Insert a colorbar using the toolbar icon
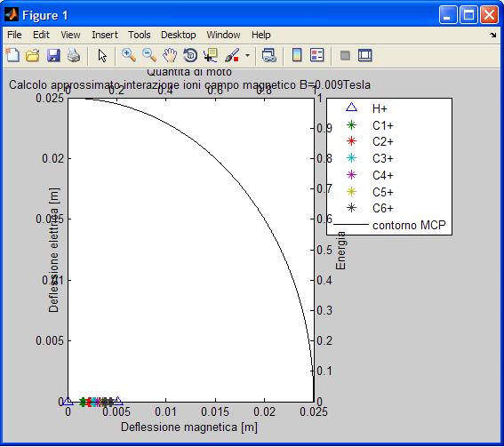 [x=296, y=55]
